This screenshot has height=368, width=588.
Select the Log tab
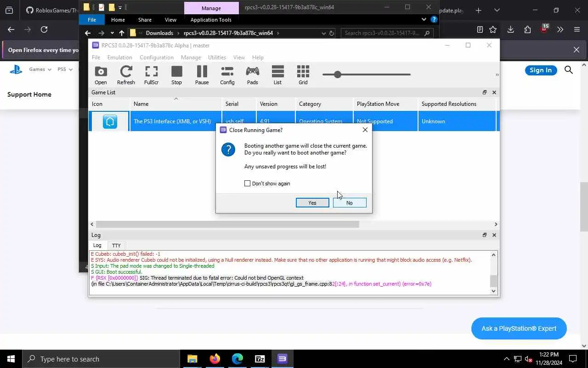point(97,246)
